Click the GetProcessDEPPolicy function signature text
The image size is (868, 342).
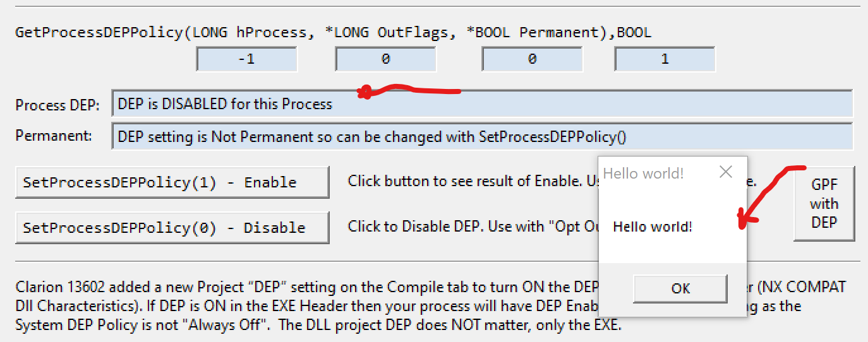point(333,32)
